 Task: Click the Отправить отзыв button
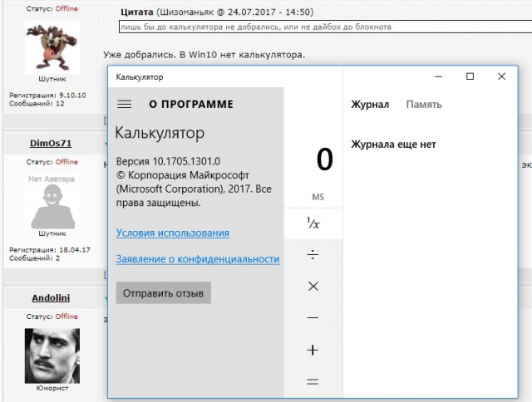pos(164,293)
